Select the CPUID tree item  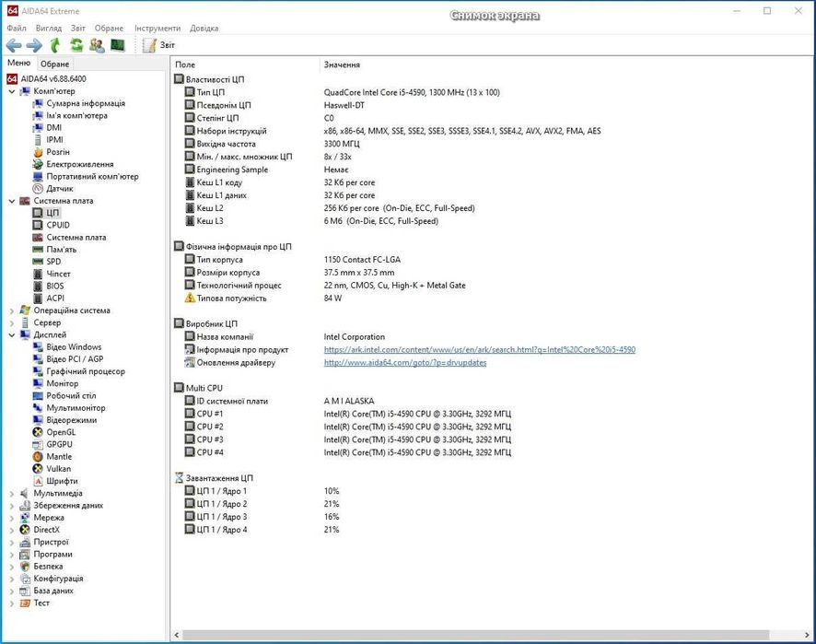pos(58,225)
